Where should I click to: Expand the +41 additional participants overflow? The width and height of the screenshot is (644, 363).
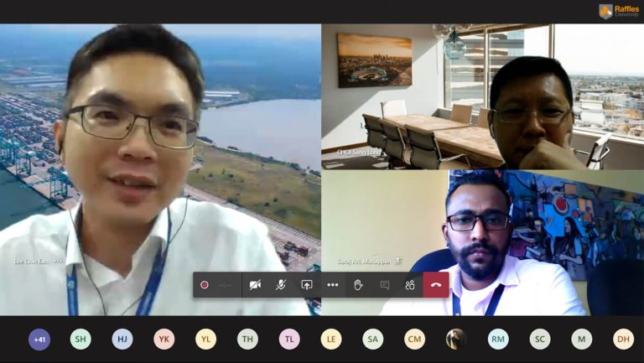[39, 339]
